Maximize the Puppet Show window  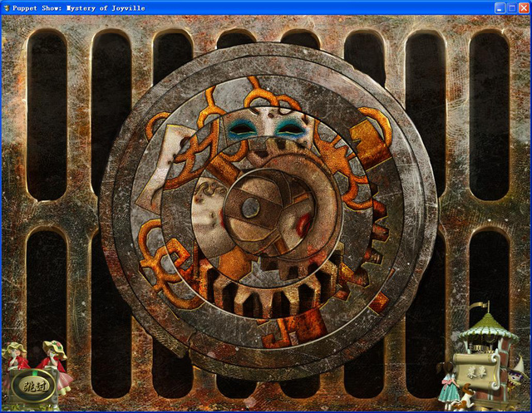[512, 7]
